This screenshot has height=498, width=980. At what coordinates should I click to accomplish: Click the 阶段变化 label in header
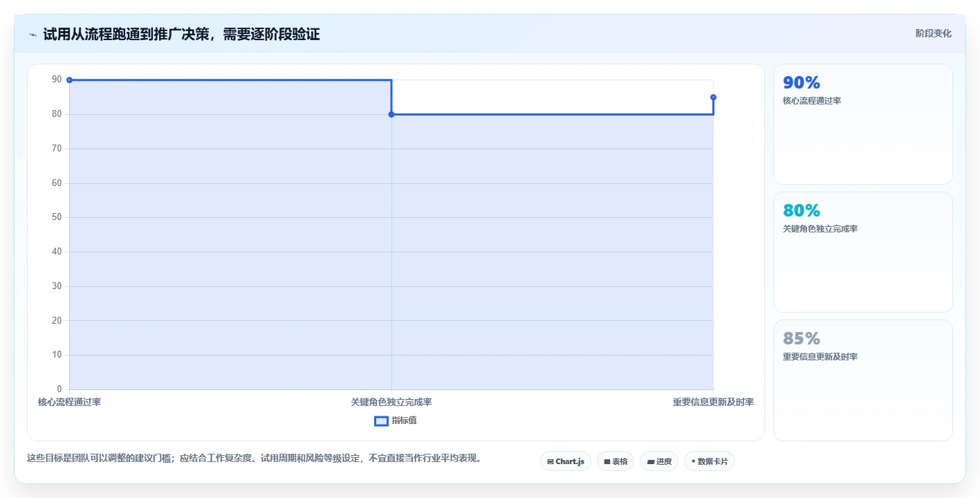tap(933, 33)
